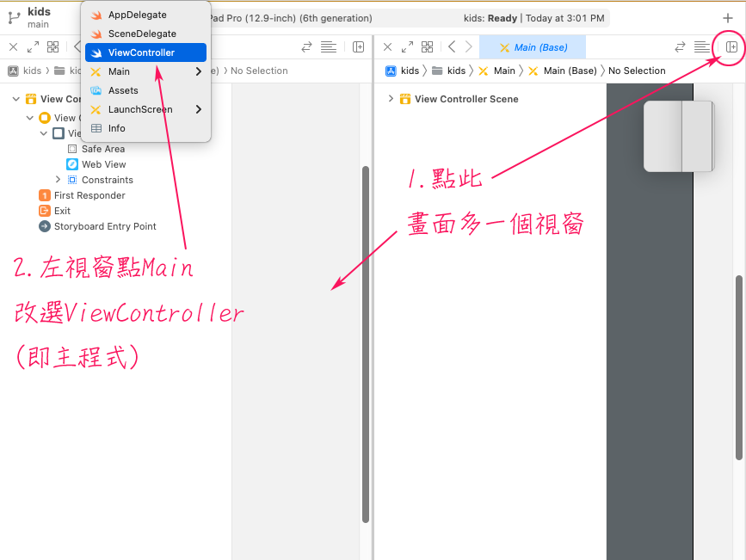Open LaunchScreen submenu chevron arrow
The width and height of the screenshot is (746, 560).
pos(199,109)
